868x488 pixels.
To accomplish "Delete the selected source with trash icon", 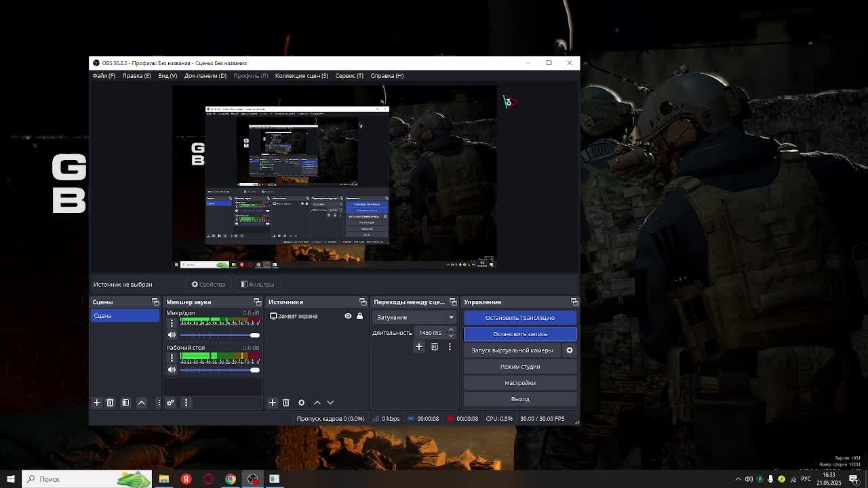I will [x=285, y=403].
